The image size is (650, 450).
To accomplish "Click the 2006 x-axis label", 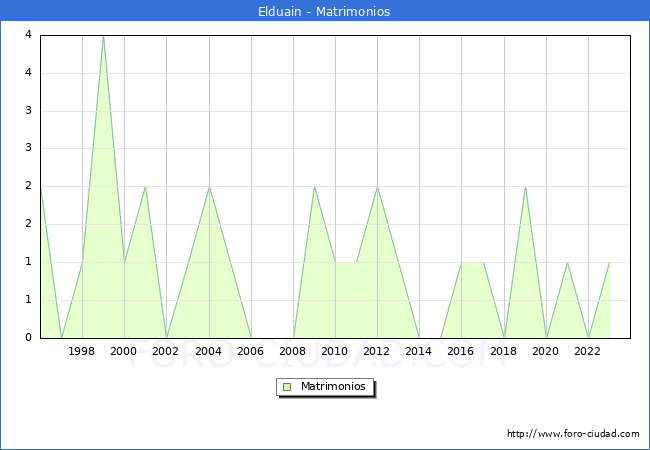I will point(250,351).
